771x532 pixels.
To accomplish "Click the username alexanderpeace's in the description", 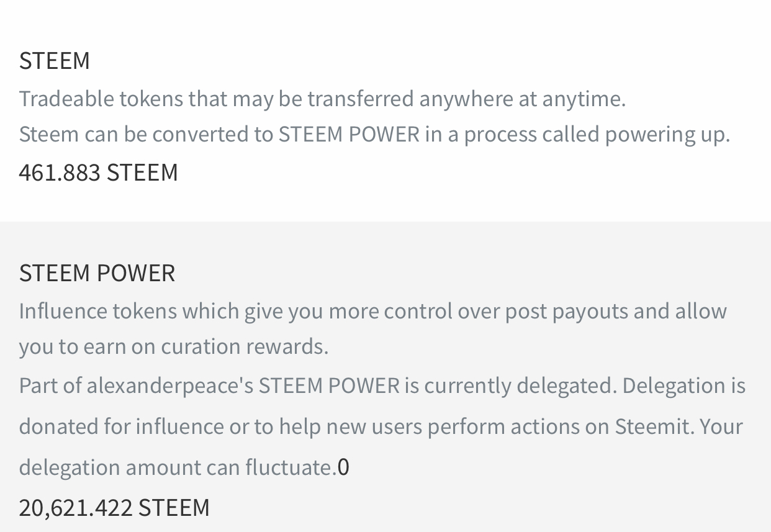I will (170, 386).
